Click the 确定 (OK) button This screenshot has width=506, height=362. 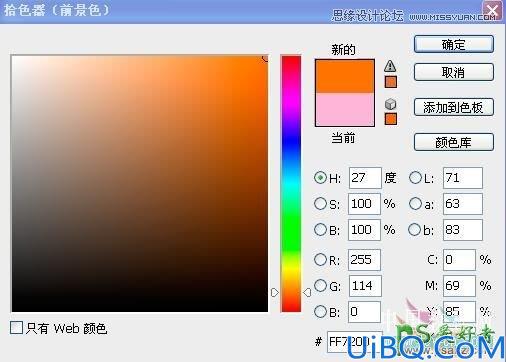click(454, 44)
